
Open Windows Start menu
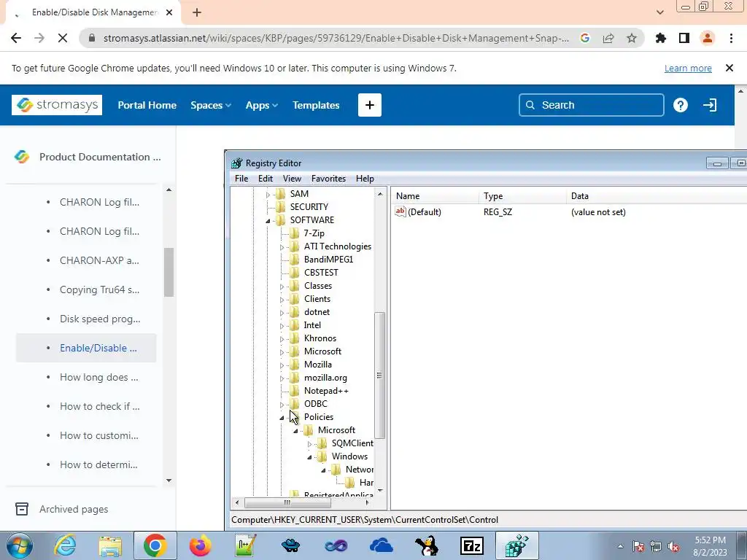pos(19,545)
